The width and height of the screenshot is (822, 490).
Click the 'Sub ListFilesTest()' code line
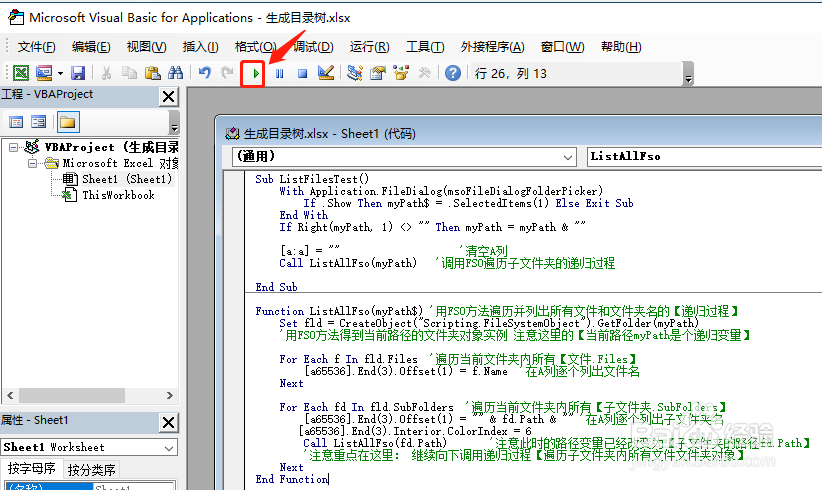coord(312,179)
